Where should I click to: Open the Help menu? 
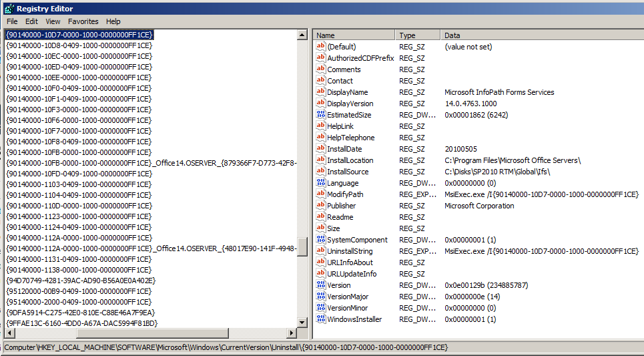coord(113,21)
